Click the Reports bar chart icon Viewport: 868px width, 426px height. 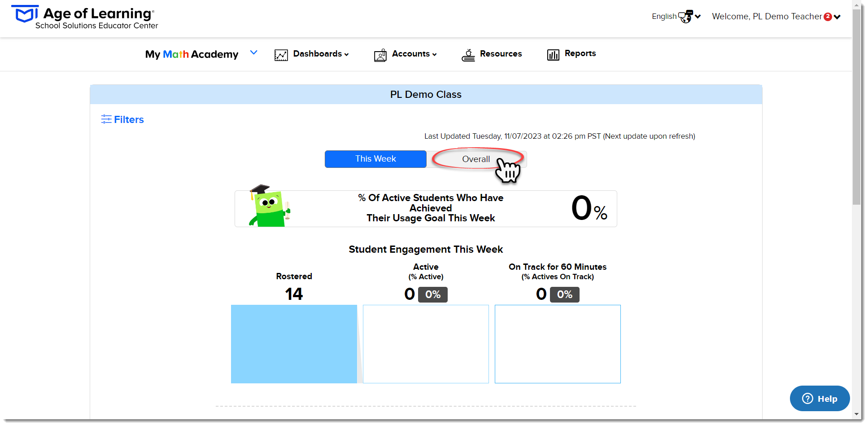tap(553, 55)
